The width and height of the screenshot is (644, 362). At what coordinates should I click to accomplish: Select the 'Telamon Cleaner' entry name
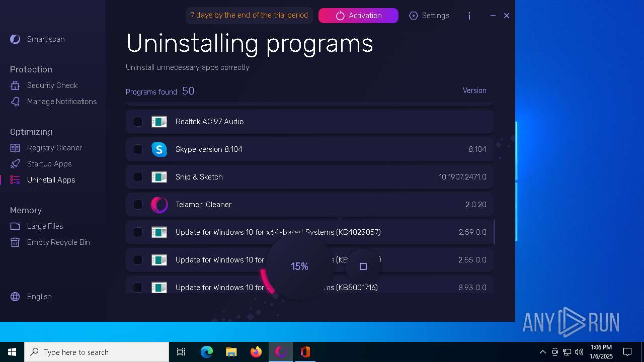(203, 205)
